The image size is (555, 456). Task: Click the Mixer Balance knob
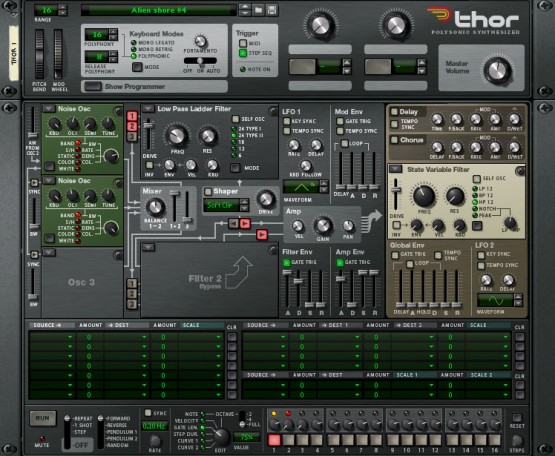(x=155, y=207)
